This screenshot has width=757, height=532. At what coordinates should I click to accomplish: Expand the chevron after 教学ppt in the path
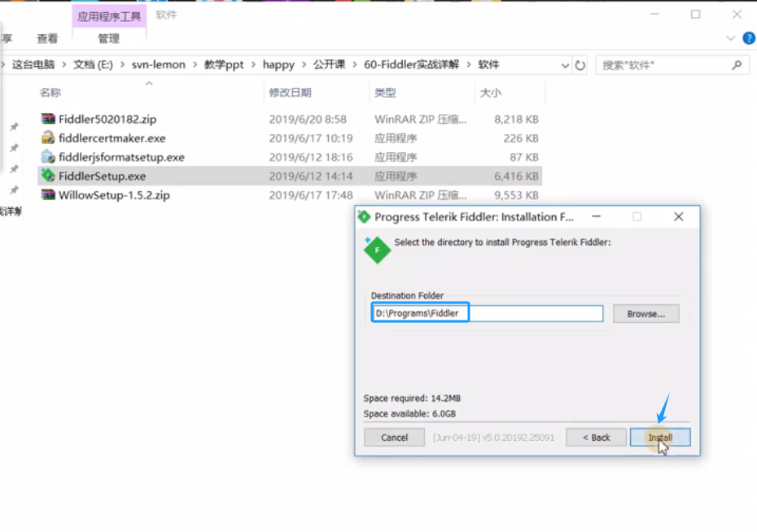(253, 64)
